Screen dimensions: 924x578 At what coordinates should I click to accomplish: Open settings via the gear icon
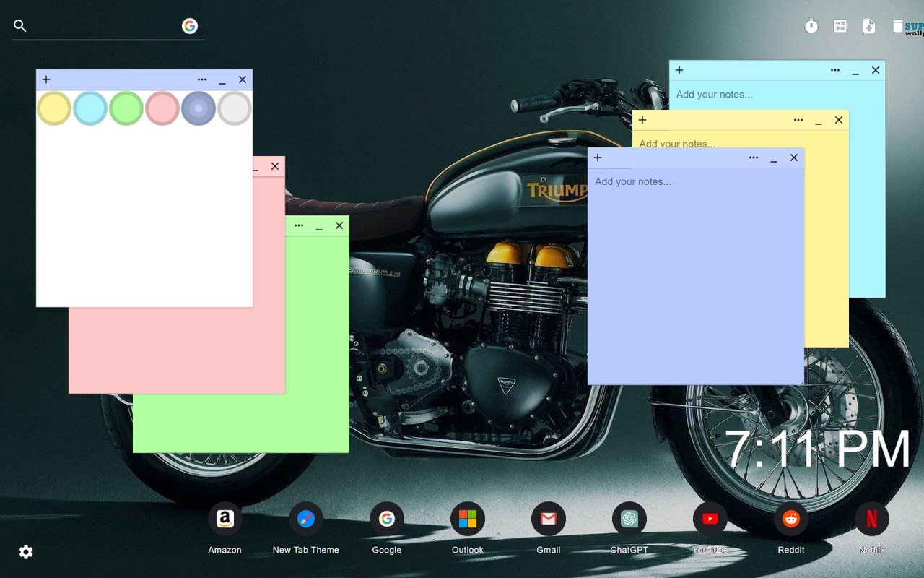tap(26, 552)
